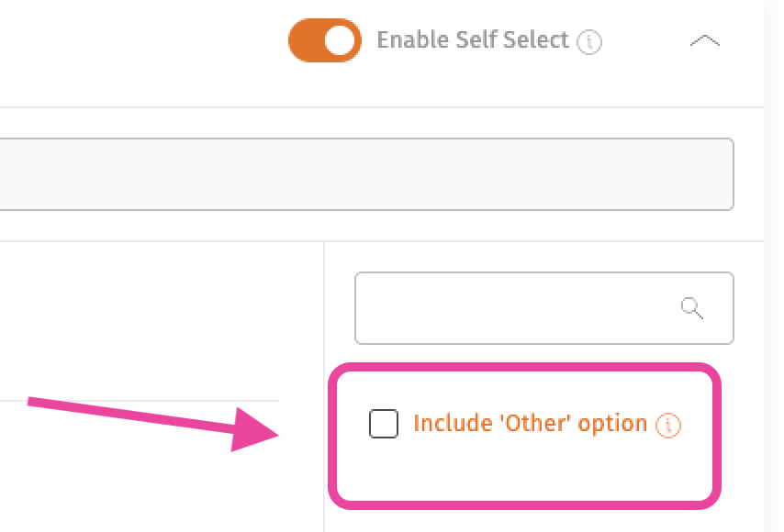Click inside the search box
Viewport: 784px width, 532px height.
click(x=544, y=308)
